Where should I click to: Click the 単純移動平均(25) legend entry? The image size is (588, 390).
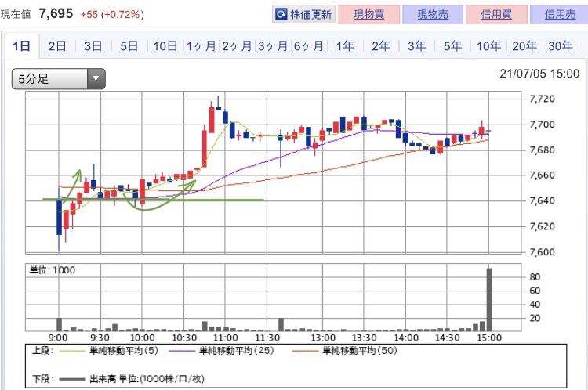221,351
